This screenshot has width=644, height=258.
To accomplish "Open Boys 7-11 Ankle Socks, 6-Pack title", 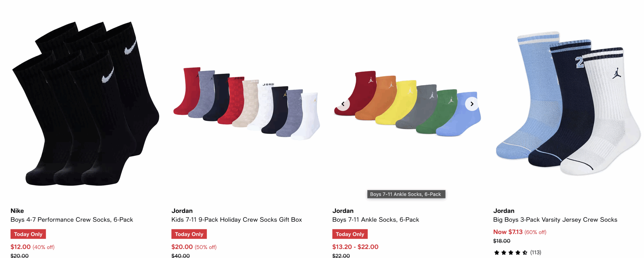I will click(375, 219).
